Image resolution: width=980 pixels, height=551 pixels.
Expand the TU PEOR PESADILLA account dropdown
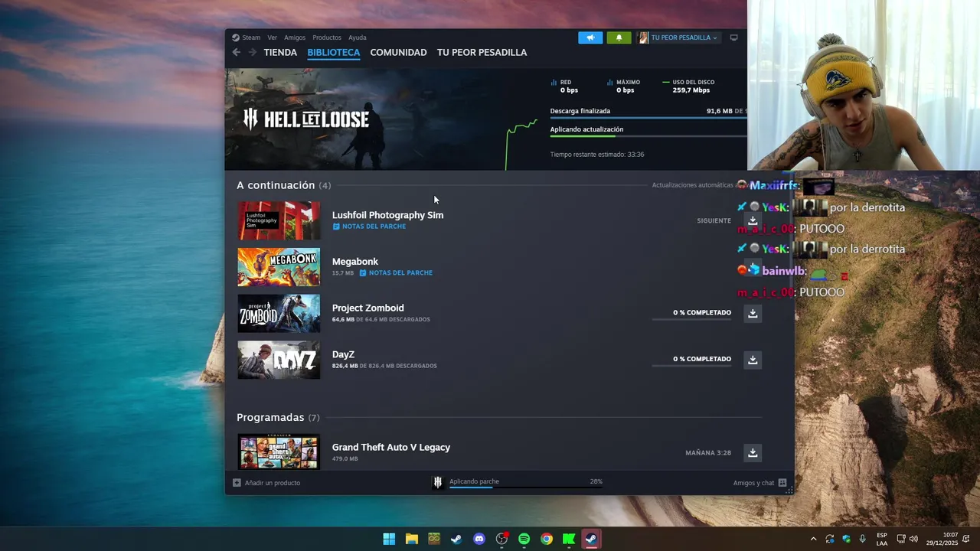[x=678, y=37]
